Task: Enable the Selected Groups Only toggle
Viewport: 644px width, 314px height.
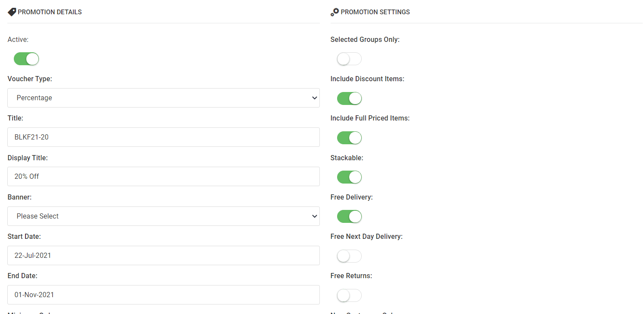Action: click(349, 59)
